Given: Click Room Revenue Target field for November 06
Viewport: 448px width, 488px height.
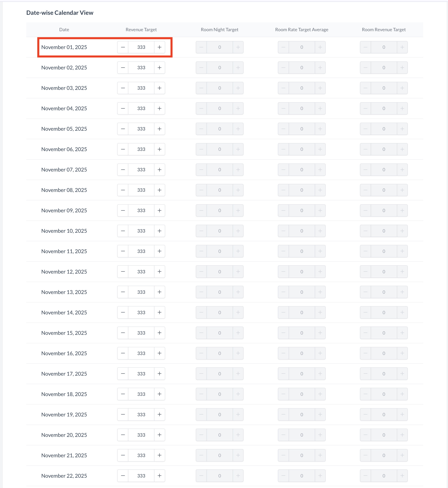Looking at the screenshot, I should pos(383,149).
